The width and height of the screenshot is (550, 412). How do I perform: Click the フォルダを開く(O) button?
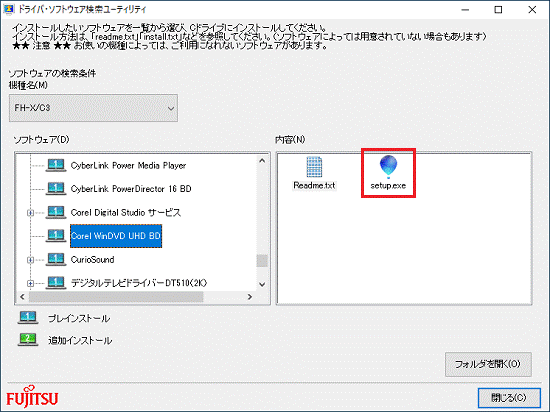[x=488, y=364]
